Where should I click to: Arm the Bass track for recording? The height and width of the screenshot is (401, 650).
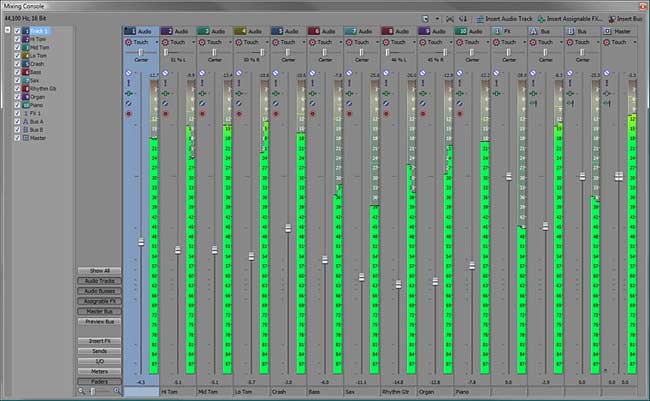click(x=313, y=114)
